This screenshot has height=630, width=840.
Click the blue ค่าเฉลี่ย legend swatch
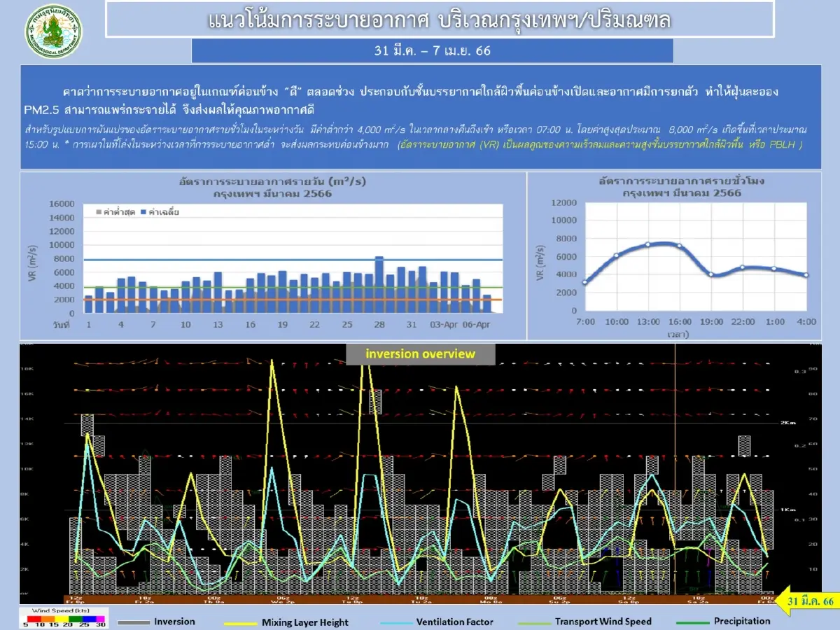[143, 211]
